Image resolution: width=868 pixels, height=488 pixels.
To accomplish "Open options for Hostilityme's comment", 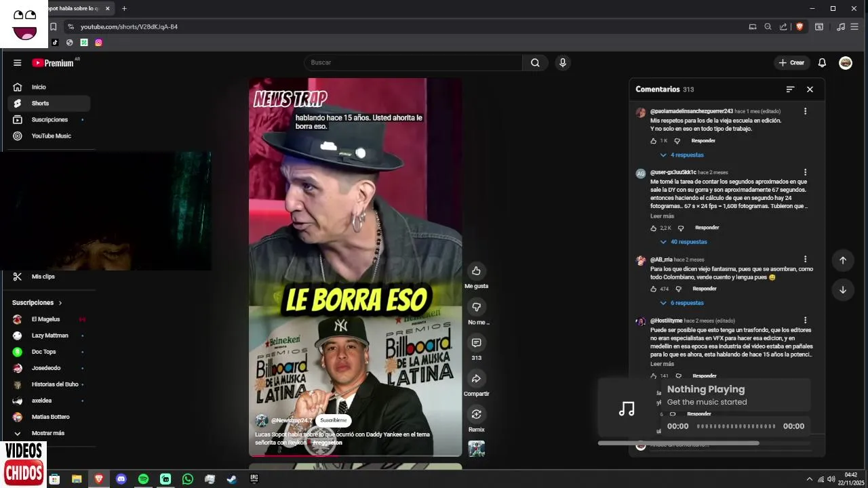I will point(805,321).
